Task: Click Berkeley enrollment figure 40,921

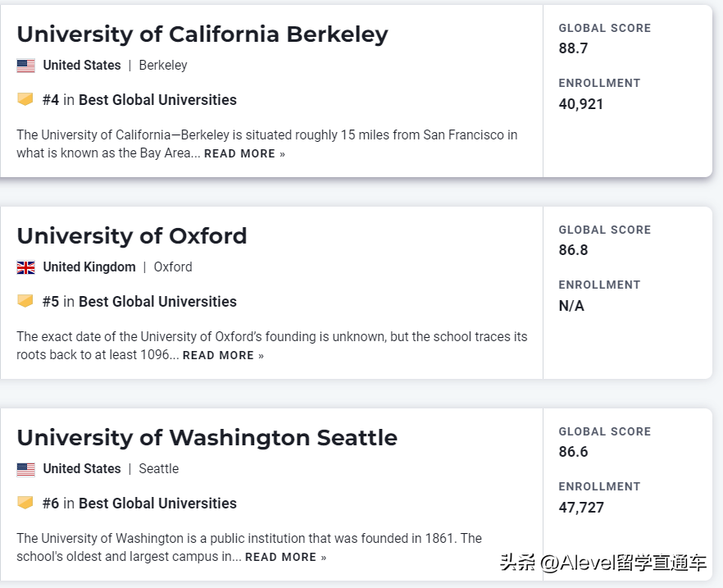Action: [x=581, y=104]
